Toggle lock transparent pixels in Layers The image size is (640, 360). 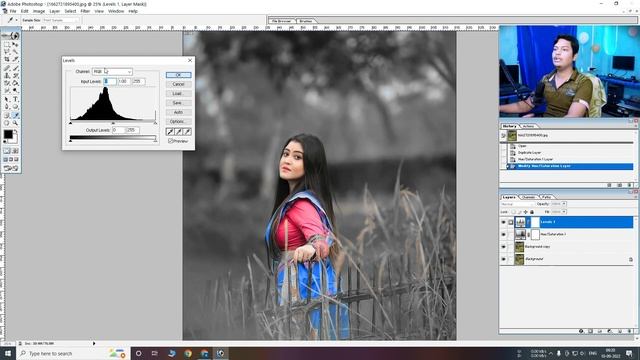[x=513, y=212]
